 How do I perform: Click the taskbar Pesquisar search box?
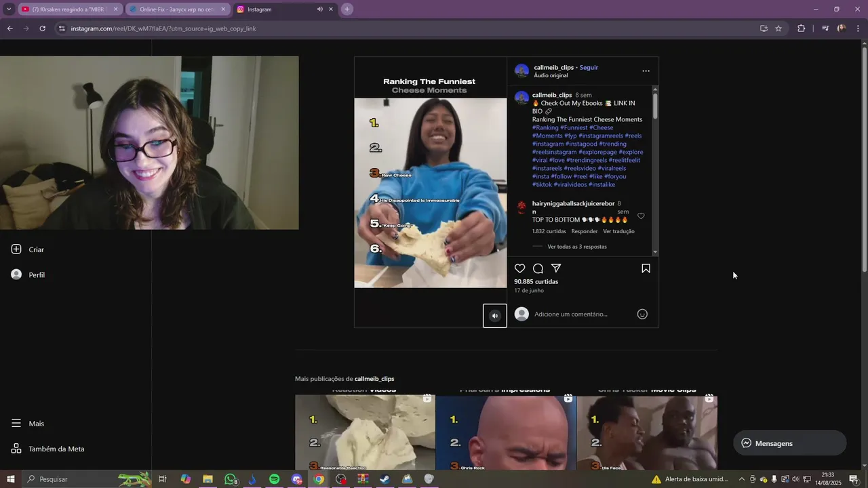pos(87,479)
